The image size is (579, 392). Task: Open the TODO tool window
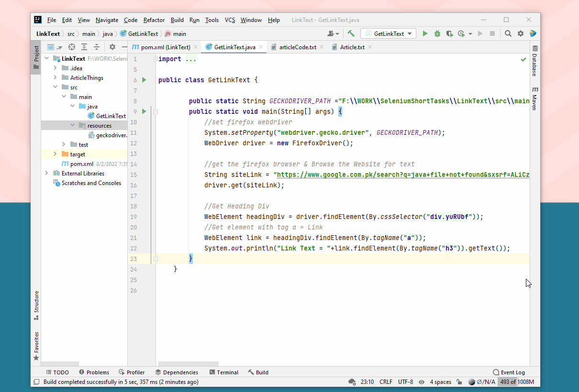pos(57,372)
